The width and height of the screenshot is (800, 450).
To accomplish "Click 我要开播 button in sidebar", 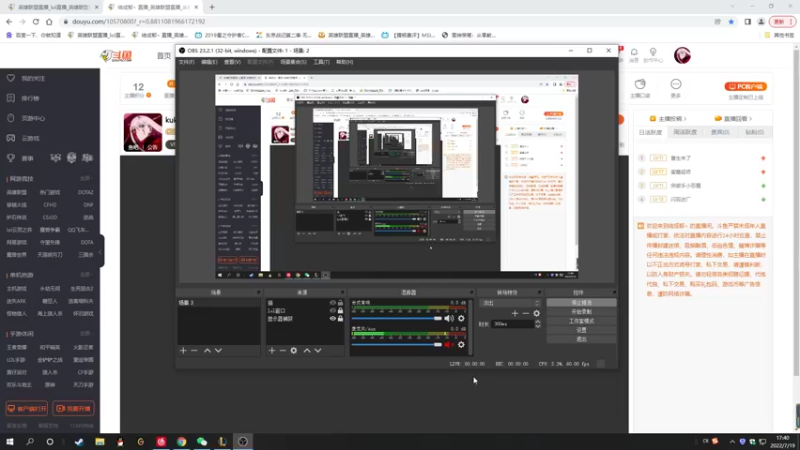I will (73, 409).
